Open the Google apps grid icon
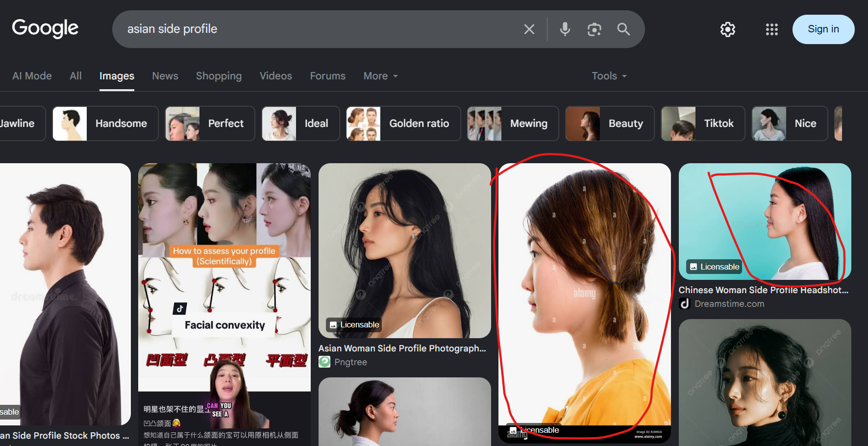Viewport: 868px width, 446px height. (x=772, y=29)
